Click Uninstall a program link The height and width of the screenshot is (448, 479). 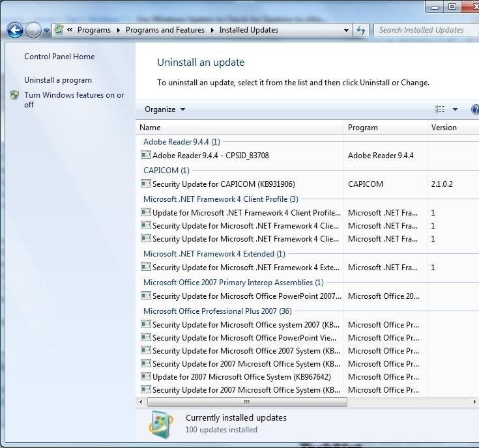(58, 80)
